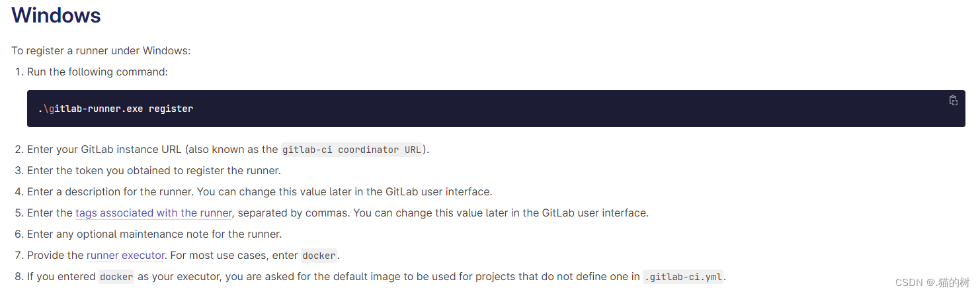The width and height of the screenshot is (980, 294).
Task: Click the 'To register a runner under Windows' paragraph
Action: 101,51
